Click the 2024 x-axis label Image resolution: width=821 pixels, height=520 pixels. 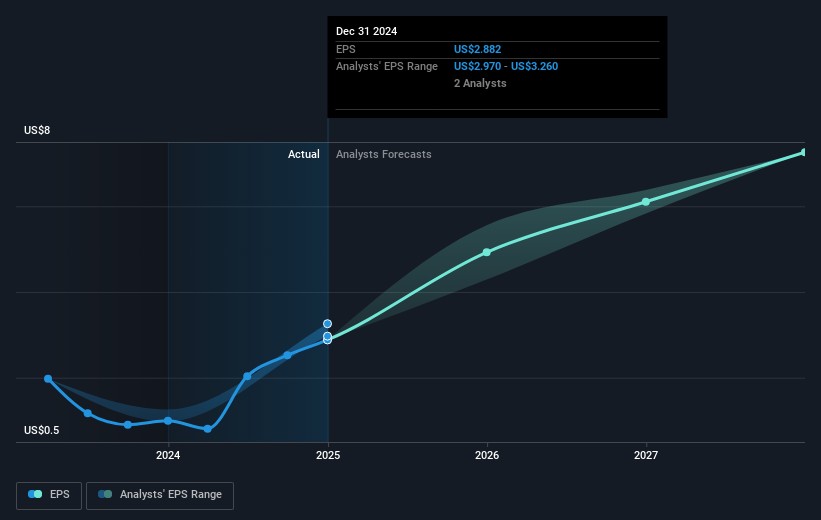coord(168,457)
